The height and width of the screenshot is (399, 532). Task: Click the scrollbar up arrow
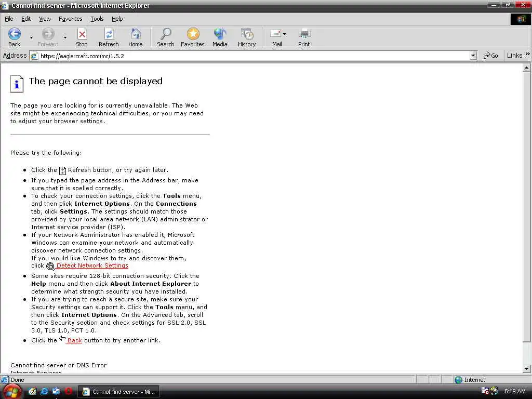[526, 68]
